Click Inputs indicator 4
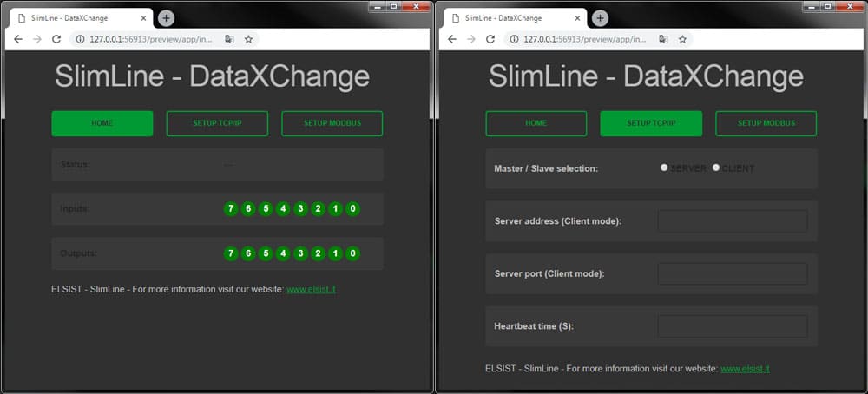 (x=283, y=209)
